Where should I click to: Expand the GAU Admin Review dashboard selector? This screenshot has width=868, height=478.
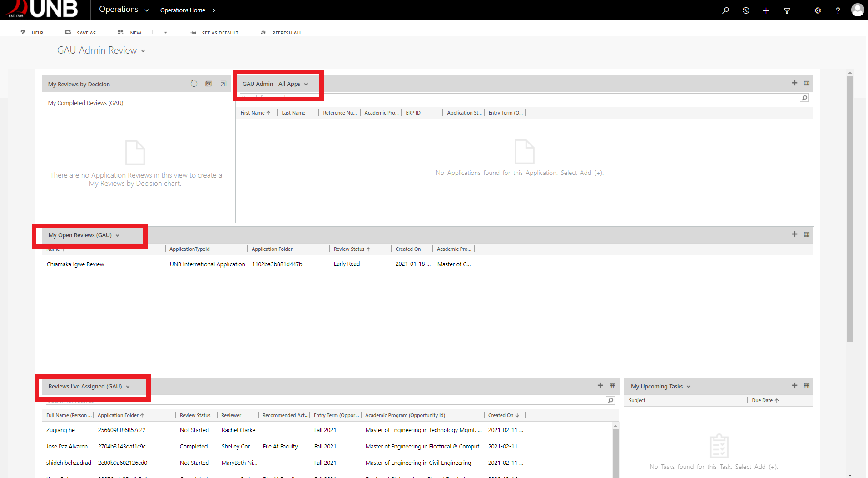point(143,51)
